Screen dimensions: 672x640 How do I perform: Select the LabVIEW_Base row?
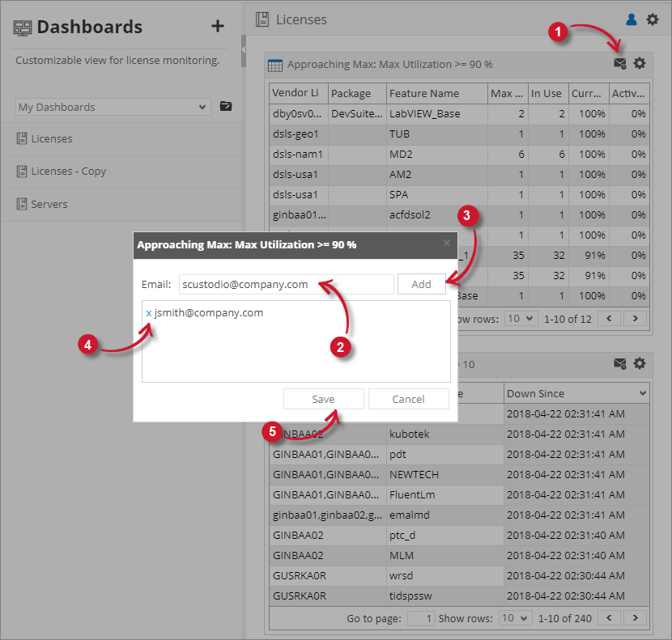(459, 114)
